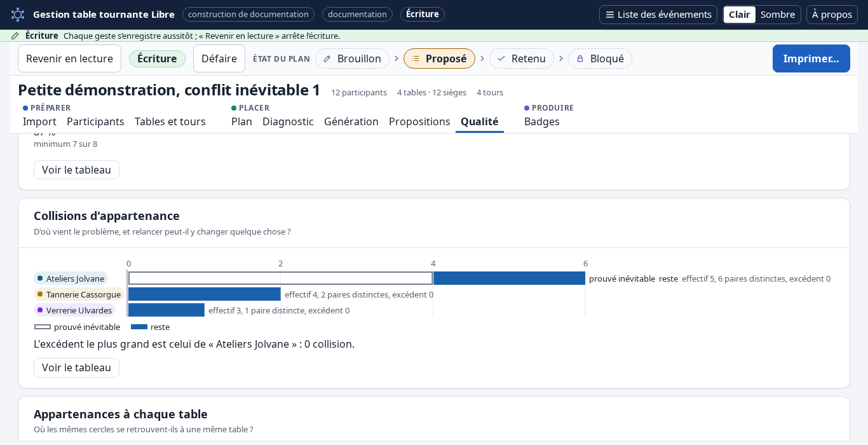Click the app logo beside the application title
Viewport: 868px width, 445px height.
[x=18, y=14]
